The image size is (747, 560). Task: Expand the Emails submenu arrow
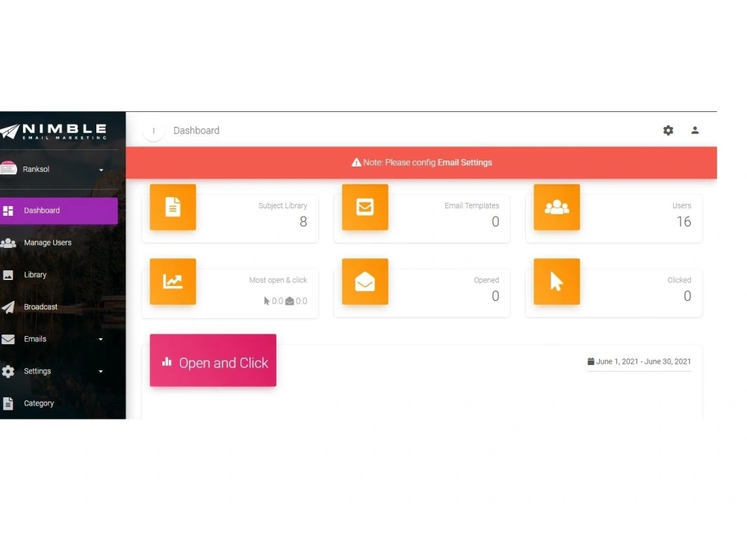coord(101,340)
